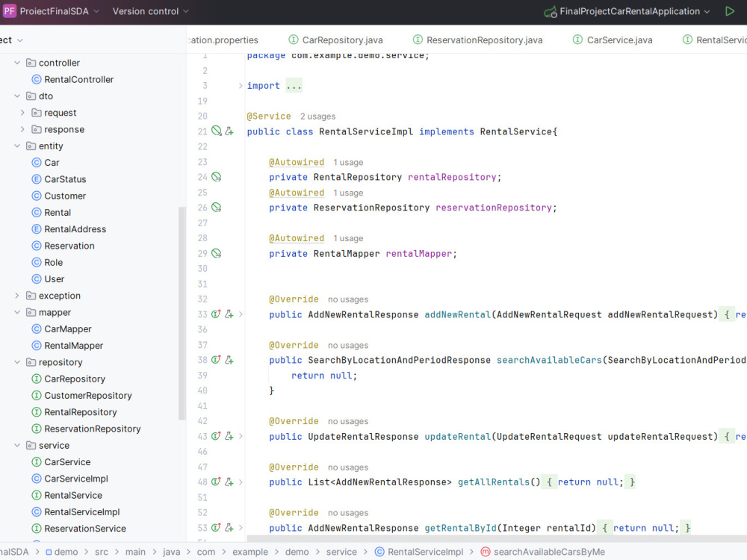Expand the folded import block

(x=241, y=86)
